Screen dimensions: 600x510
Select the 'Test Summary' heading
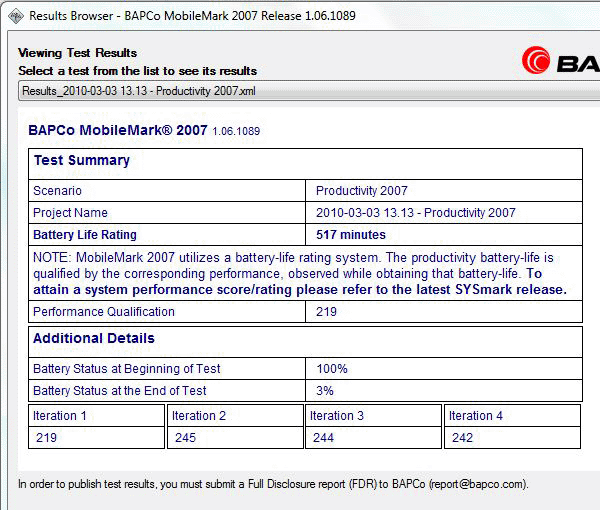pyautogui.click(x=82, y=160)
